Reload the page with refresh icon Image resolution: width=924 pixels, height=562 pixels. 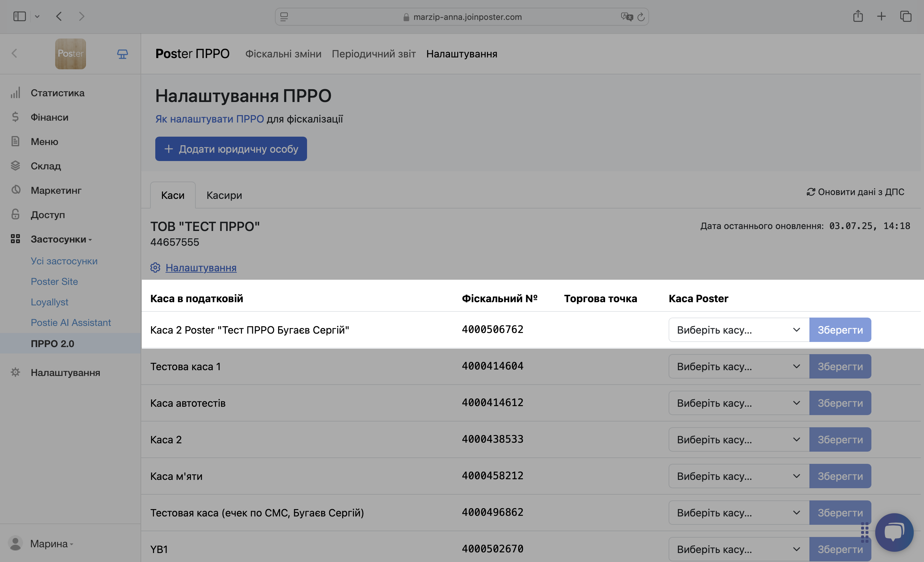click(x=641, y=17)
